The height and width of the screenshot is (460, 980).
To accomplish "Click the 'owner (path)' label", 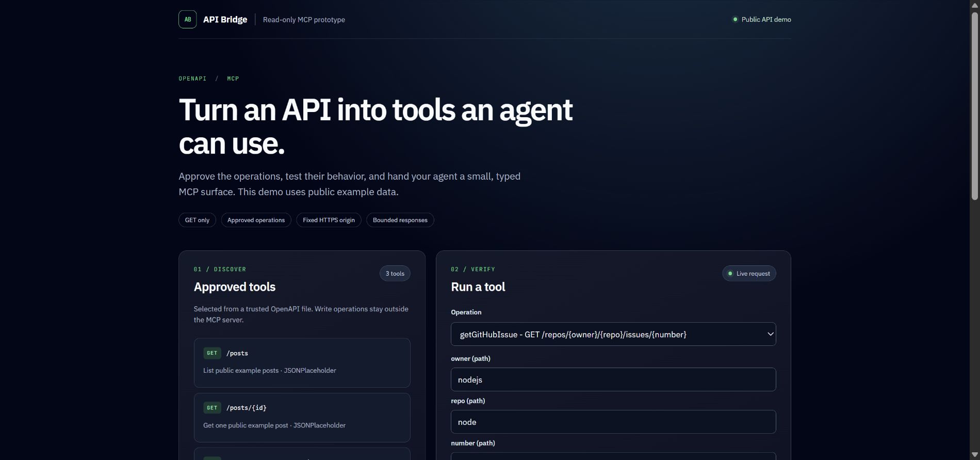I will (470, 359).
